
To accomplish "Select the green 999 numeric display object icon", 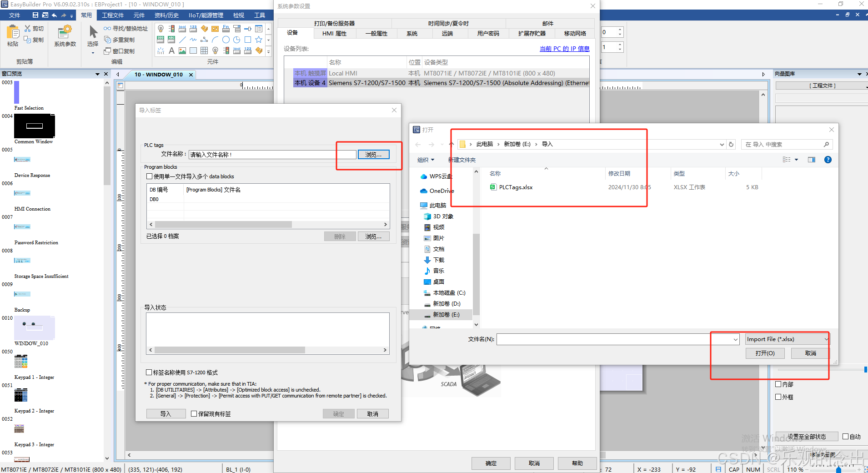I will pyautogui.click(x=161, y=40).
